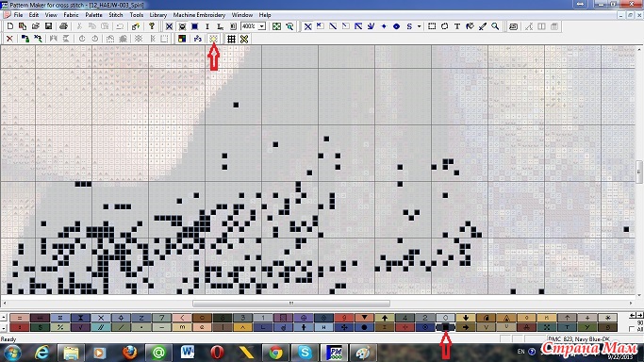The height and width of the screenshot is (362, 644).
Task: Toggle view stitches as solid blocks
Action: (194, 26)
